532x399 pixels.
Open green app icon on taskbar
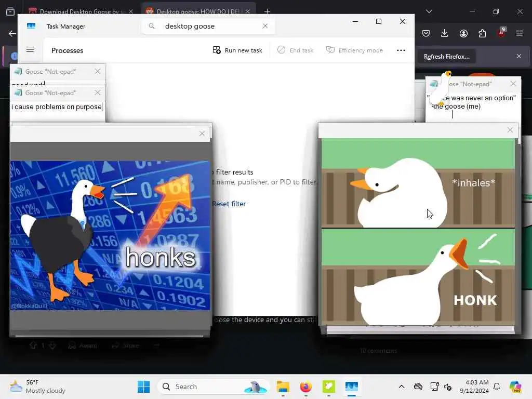click(328, 387)
